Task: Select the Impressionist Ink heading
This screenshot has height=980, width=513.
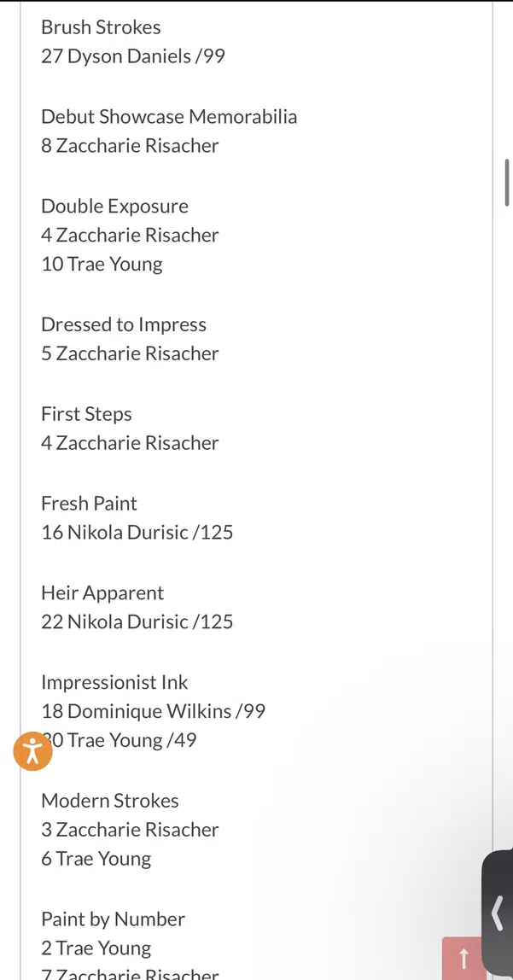Action: (x=114, y=683)
